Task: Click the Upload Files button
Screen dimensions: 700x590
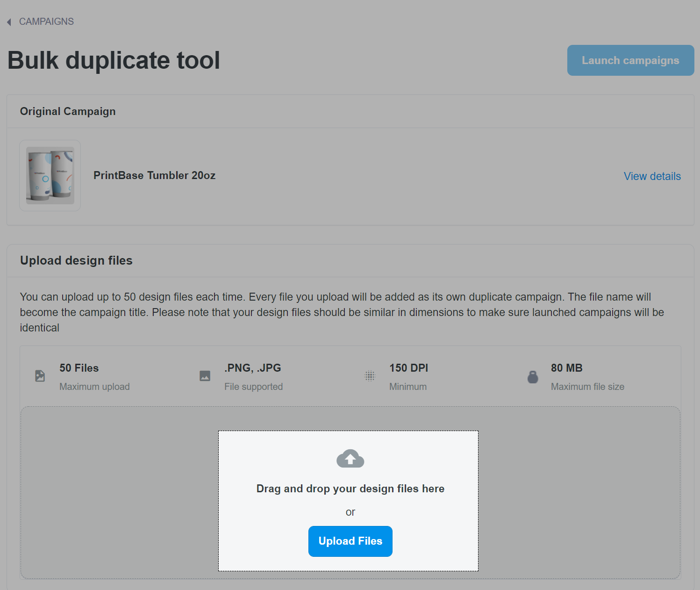Action: coord(350,541)
